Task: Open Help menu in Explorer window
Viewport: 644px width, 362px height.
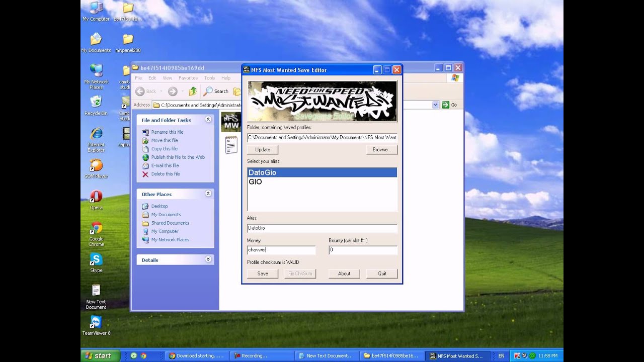Action: point(226,78)
